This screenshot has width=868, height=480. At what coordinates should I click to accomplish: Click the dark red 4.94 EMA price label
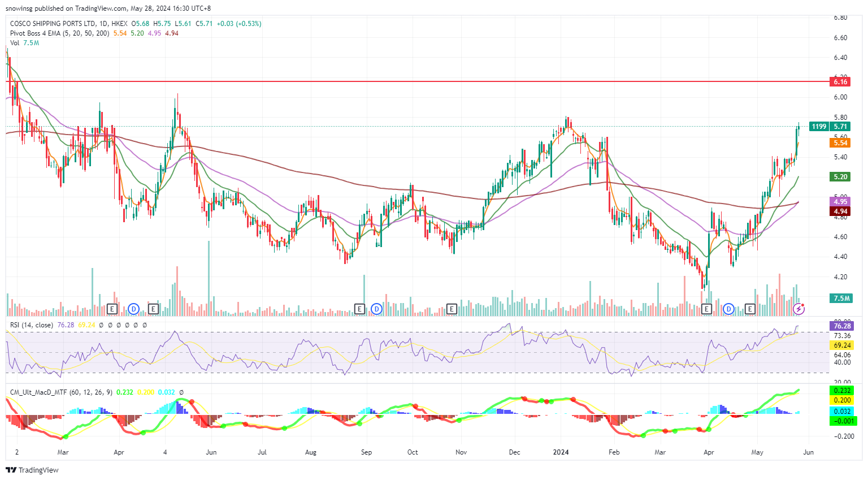840,211
